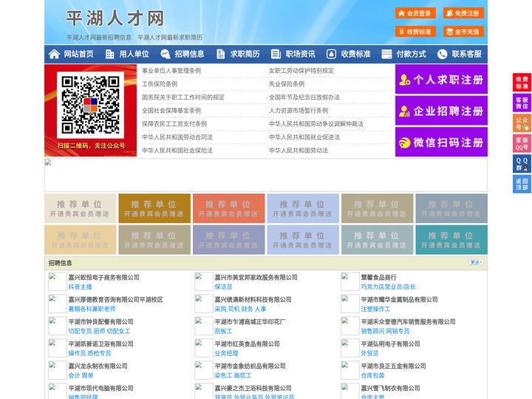Click company logo beside 平湖市红英食品有限公司
The height and width of the screenshot is (399, 532).
204,348
